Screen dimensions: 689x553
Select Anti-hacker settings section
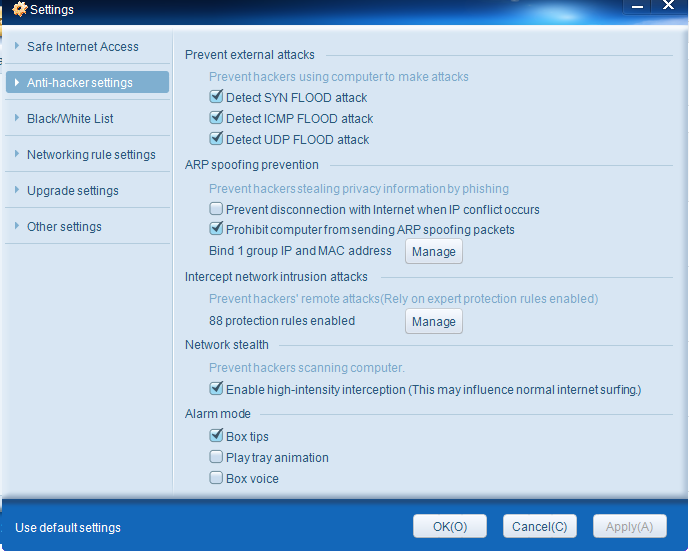click(x=87, y=82)
